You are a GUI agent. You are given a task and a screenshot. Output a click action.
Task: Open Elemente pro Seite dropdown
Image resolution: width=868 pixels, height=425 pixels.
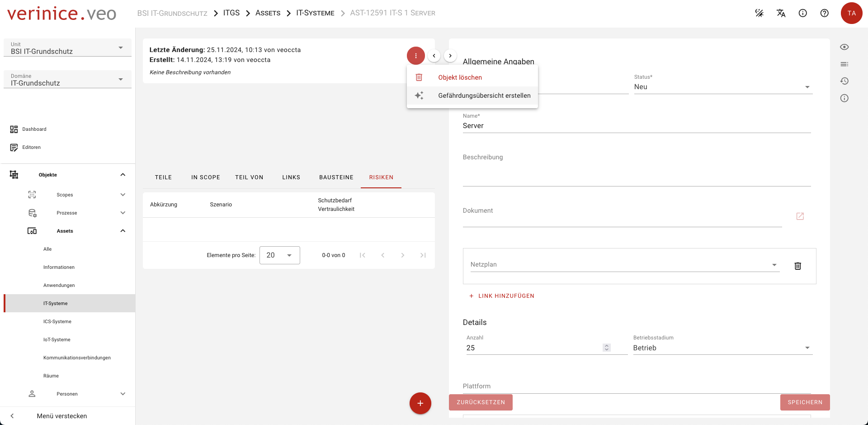(x=279, y=255)
